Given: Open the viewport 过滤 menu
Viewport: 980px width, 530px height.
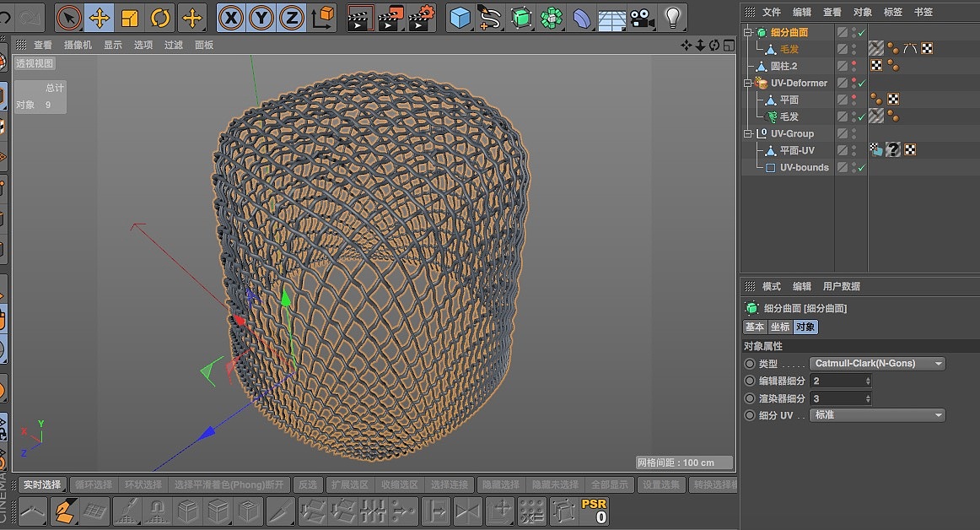Looking at the screenshot, I should [174, 45].
